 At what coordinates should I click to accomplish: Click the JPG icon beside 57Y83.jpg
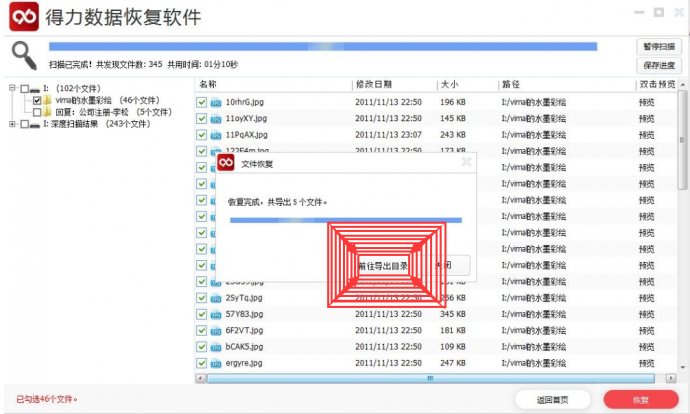216,315
